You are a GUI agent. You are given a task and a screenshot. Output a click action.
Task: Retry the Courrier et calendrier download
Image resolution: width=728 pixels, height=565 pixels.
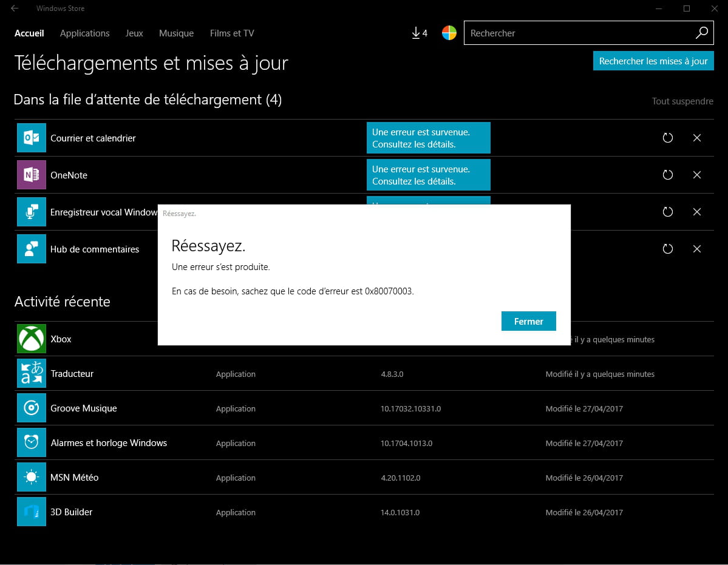[x=668, y=138]
